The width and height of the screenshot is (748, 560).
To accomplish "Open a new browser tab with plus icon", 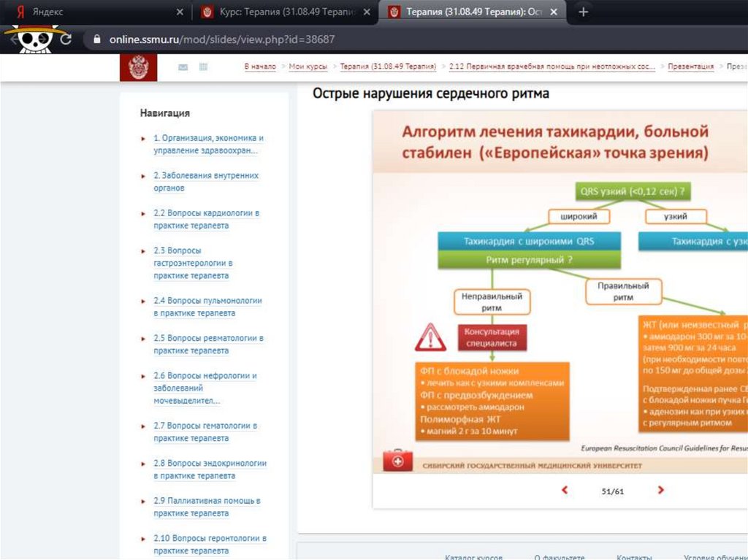I will (583, 12).
